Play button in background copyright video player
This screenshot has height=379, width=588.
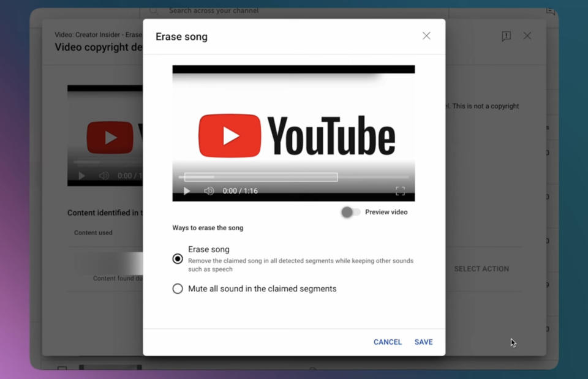pos(81,176)
